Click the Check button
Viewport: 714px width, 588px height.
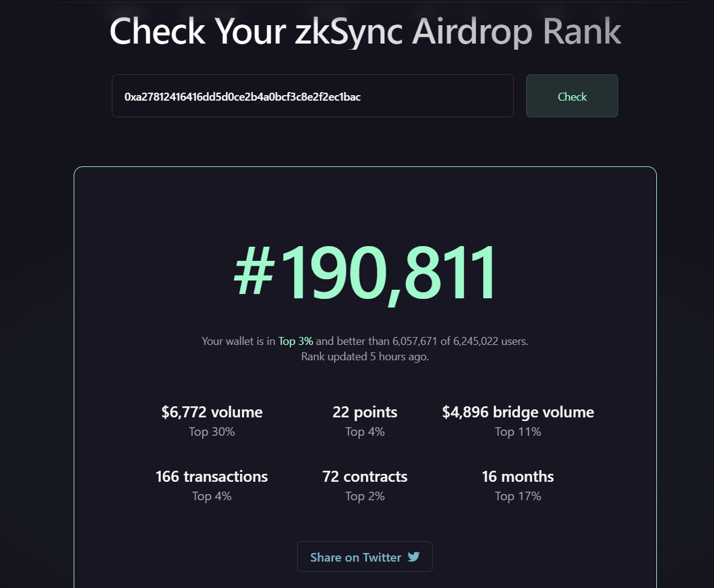point(572,96)
